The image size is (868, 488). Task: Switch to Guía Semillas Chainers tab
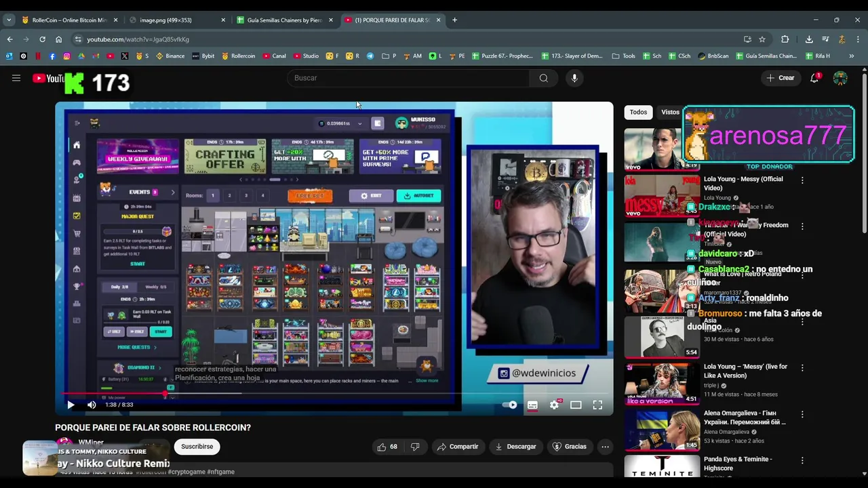tap(285, 20)
